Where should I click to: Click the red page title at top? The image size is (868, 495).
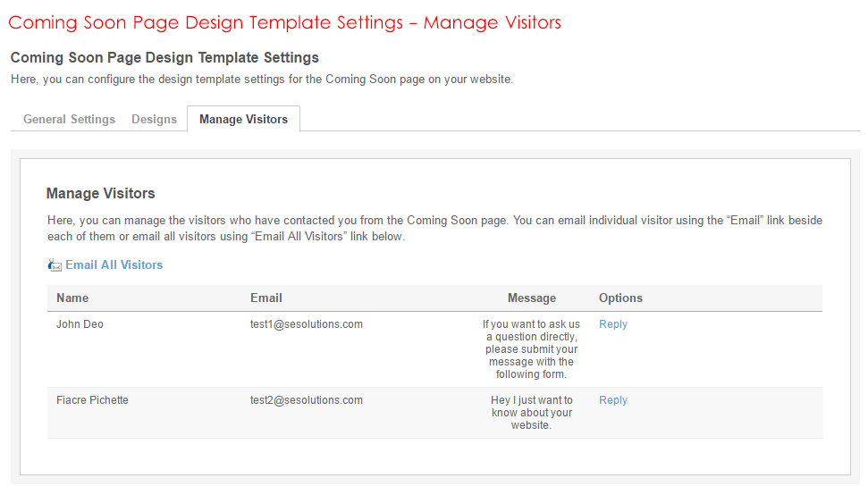(x=284, y=22)
